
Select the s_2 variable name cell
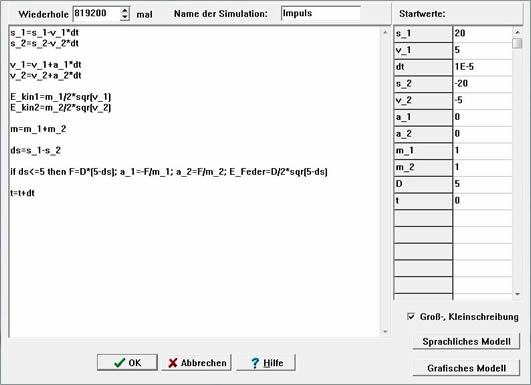(423, 84)
